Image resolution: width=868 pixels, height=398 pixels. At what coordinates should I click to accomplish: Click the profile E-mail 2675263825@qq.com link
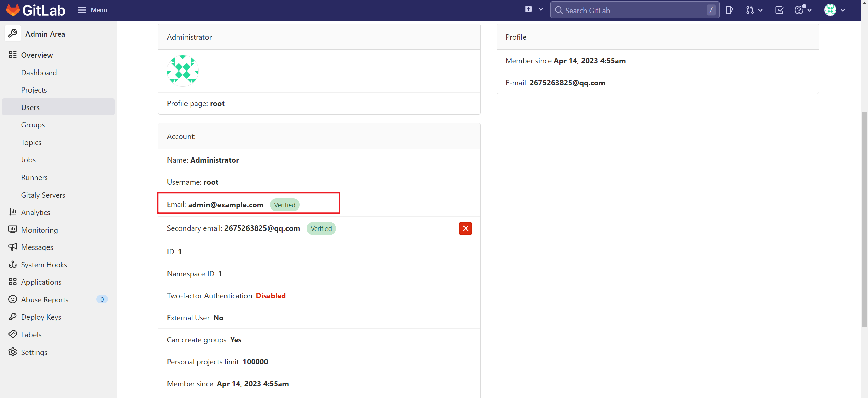567,83
